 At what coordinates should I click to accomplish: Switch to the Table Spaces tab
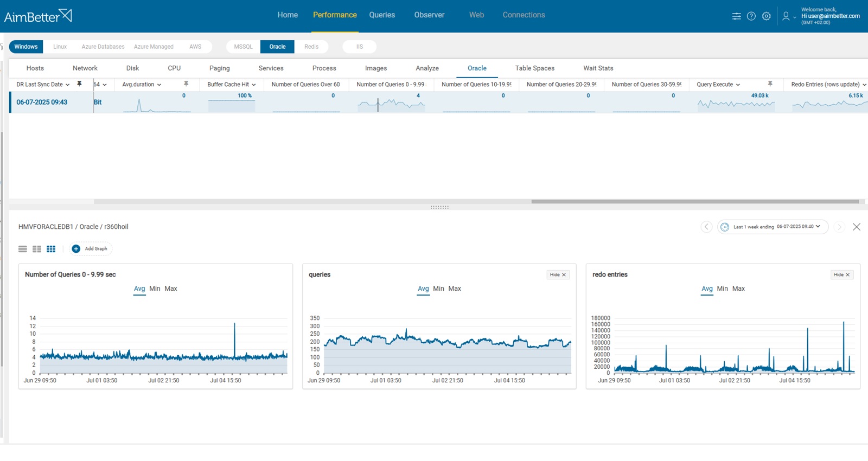tap(535, 68)
